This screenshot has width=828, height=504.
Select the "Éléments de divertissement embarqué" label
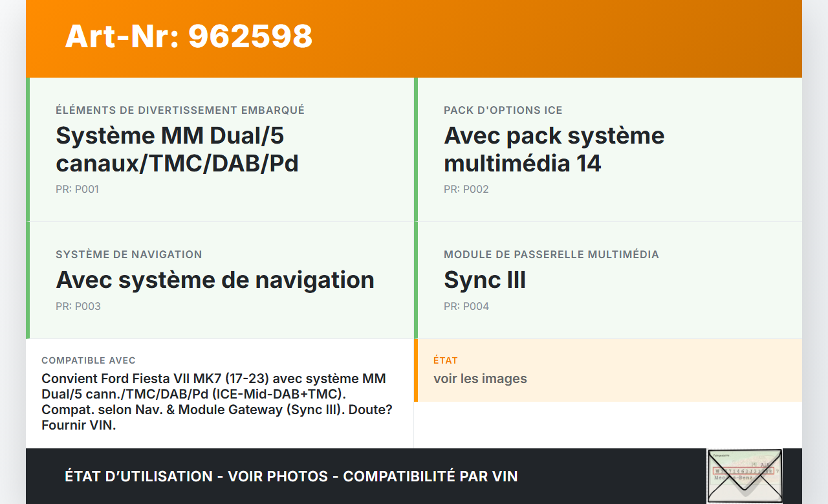point(180,110)
